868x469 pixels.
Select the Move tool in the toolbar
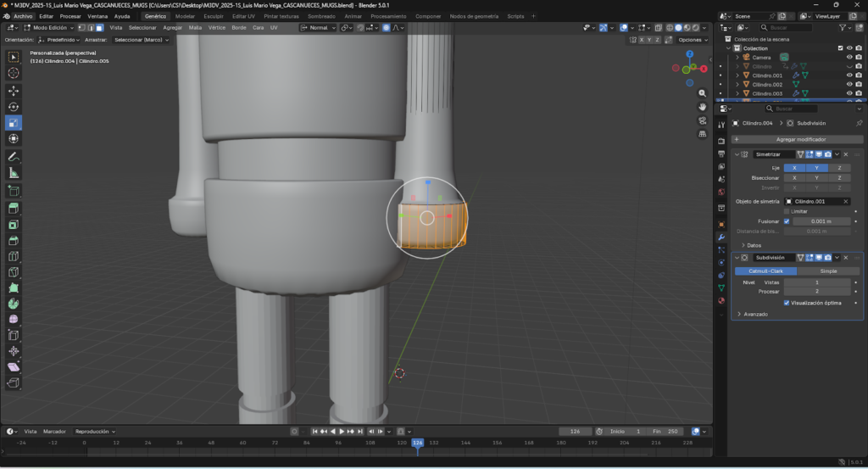[14, 90]
